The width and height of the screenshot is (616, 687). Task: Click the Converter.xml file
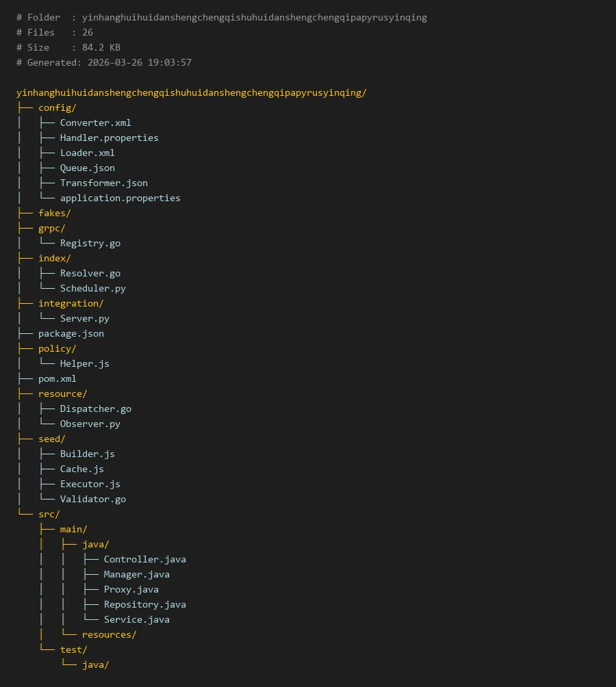click(95, 122)
